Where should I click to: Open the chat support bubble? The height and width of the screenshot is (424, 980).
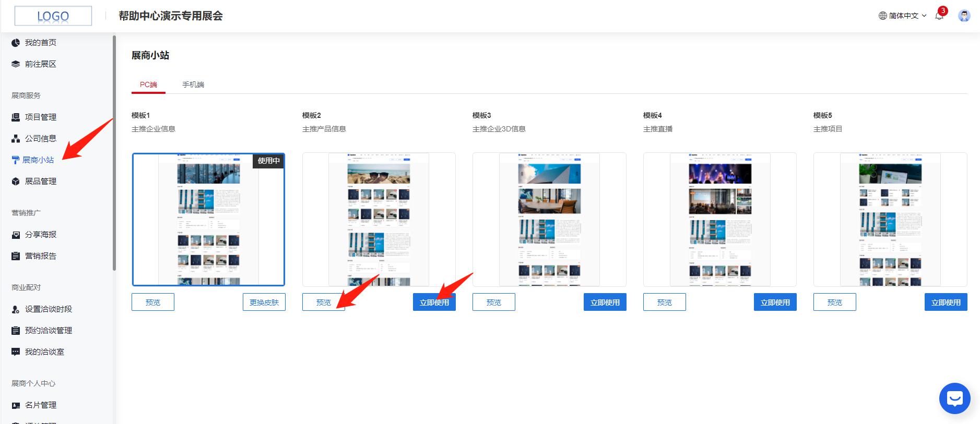tap(954, 399)
